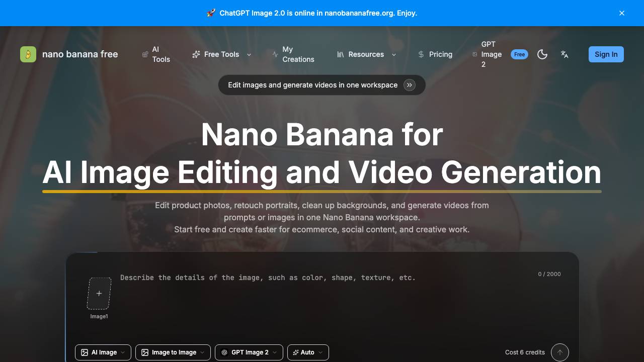Screen dimensions: 644x362
Task: Open the Resources menu
Action: (x=367, y=54)
